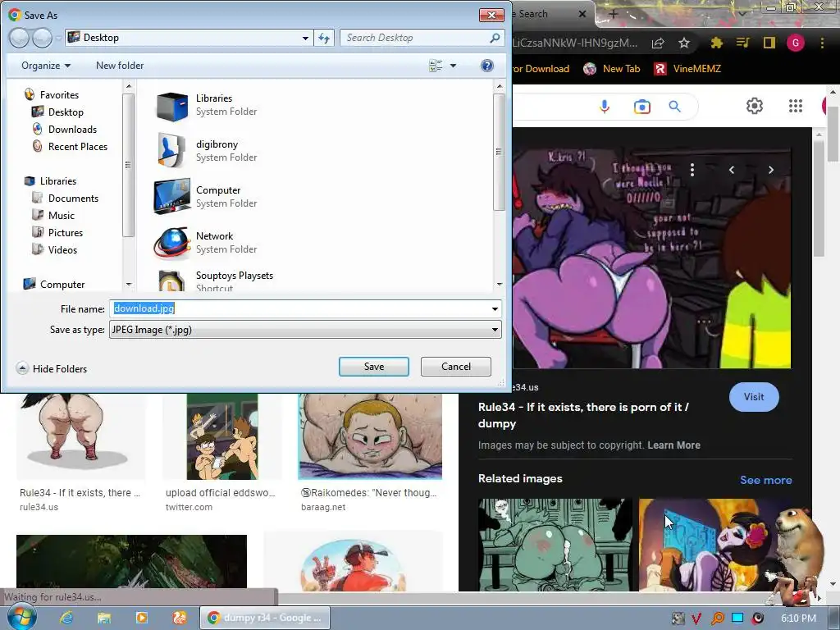Switch to the Chrome taskbar window button

click(x=265, y=618)
